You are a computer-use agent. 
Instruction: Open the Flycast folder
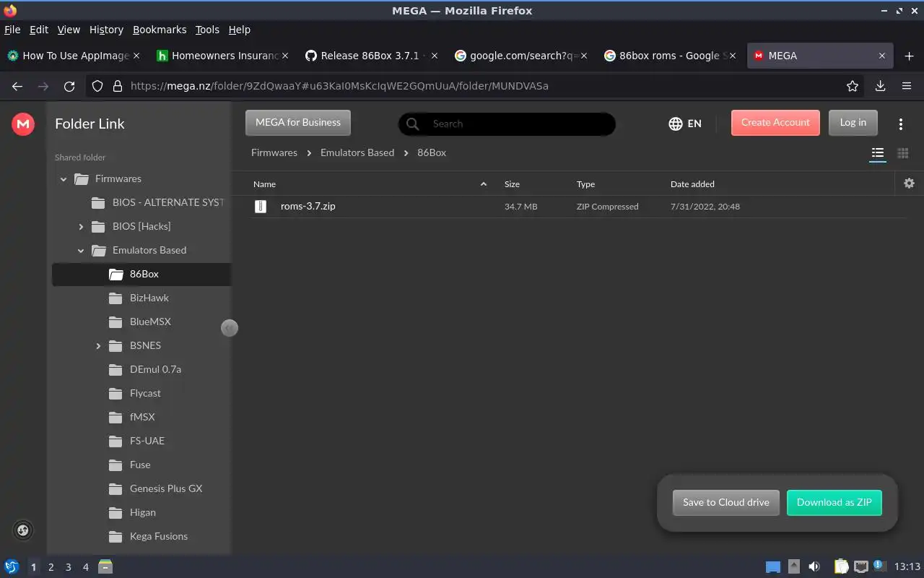pos(145,394)
